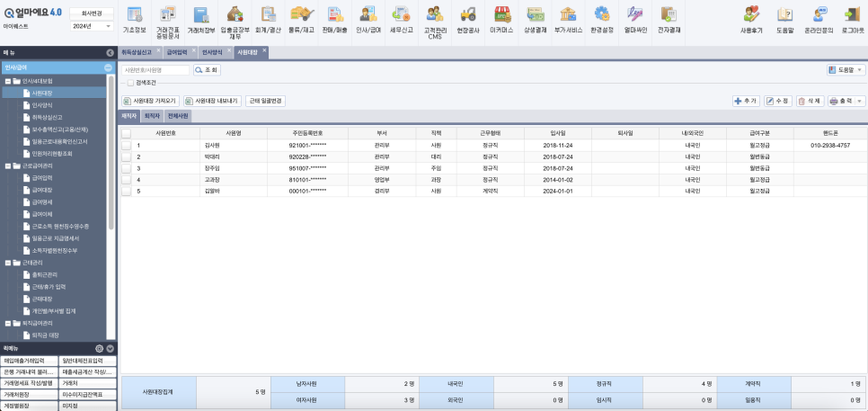Open the 출력 print dropdown arrow

tap(860, 101)
